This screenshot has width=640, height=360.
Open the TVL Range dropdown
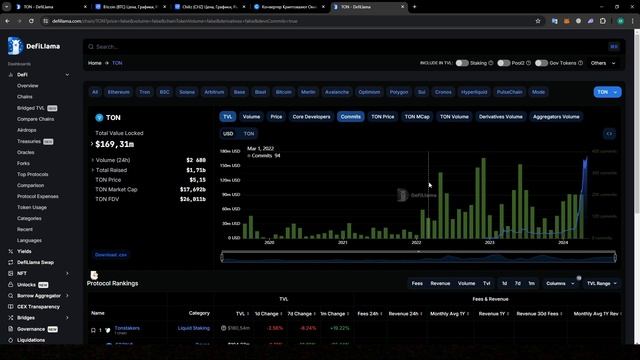(602, 283)
